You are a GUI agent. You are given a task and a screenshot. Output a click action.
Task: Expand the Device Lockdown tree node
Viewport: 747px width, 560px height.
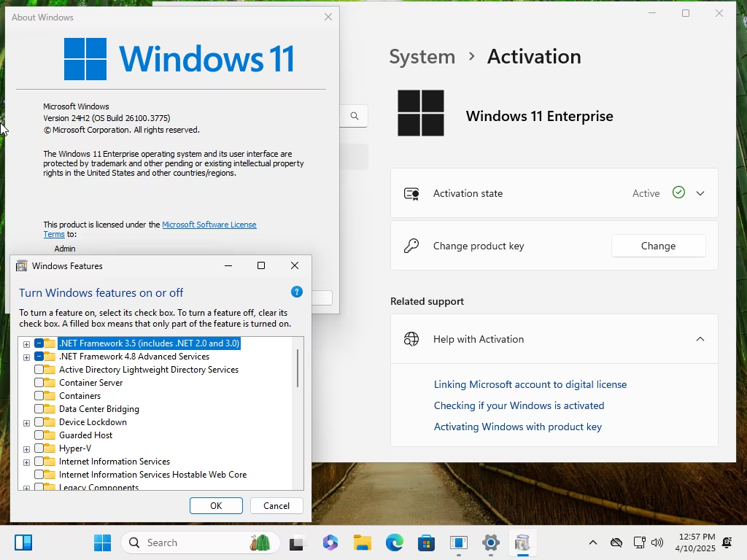27,423
